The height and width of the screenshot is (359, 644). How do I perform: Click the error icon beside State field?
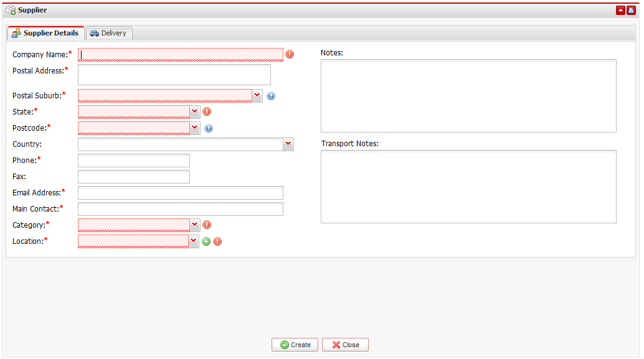pos(207,112)
